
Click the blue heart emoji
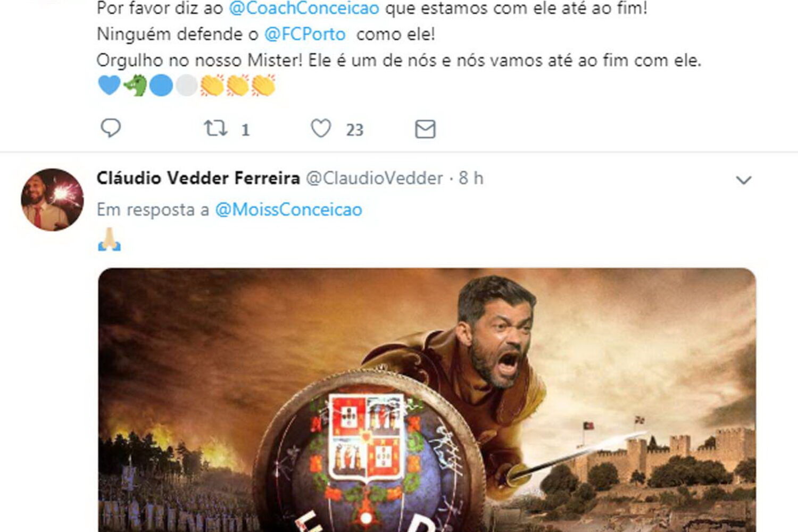point(109,85)
